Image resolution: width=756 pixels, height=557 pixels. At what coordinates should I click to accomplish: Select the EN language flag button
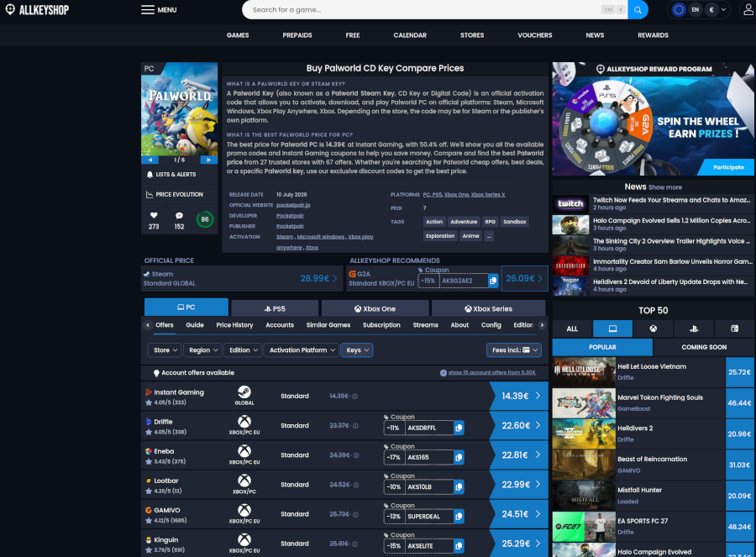coord(695,9)
